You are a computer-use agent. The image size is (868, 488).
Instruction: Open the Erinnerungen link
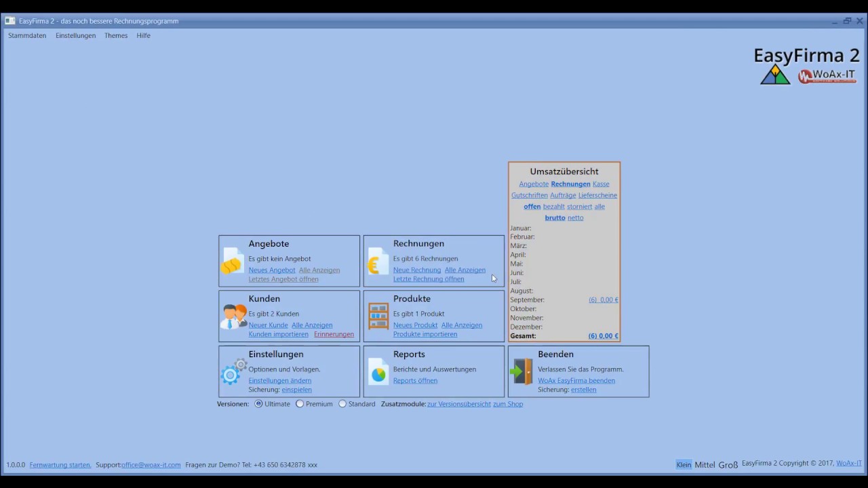click(x=334, y=334)
